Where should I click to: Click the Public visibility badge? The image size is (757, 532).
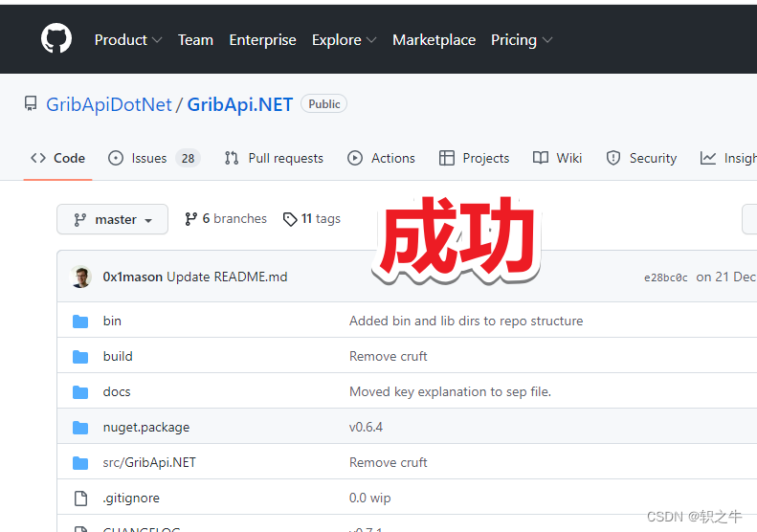coord(323,103)
